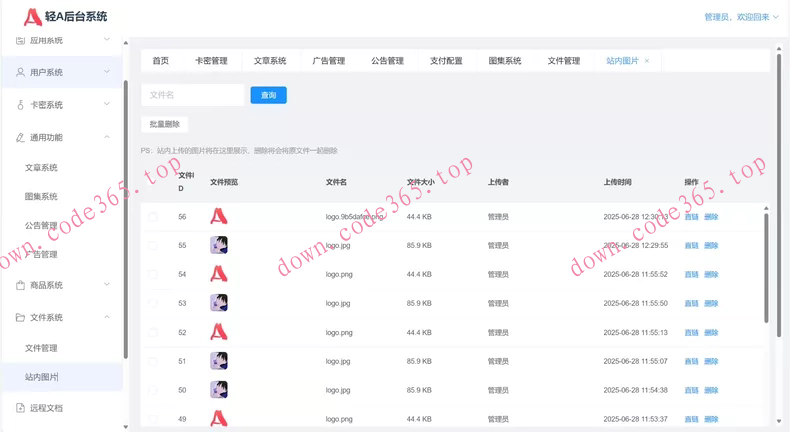Click the main page vertical scrollbar
The width and height of the screenshot is (790, 432).
coord(779,196)
